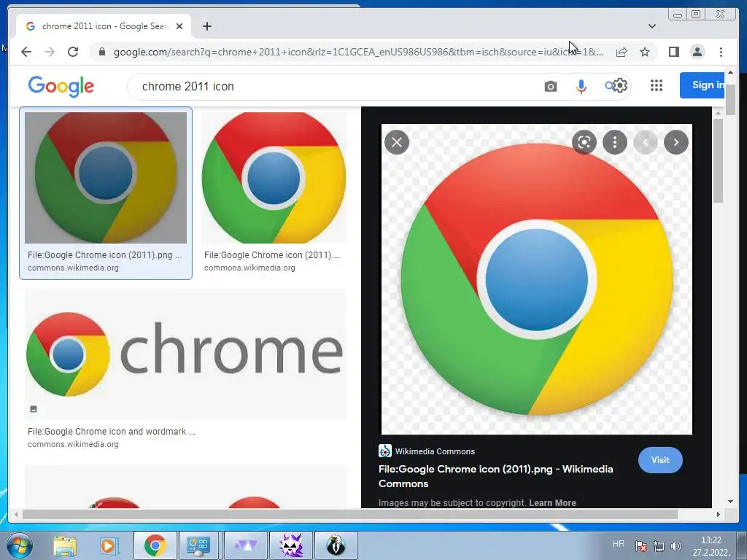Go forward in browser history
The image size is (747, 560).
[x=50, y=52]
